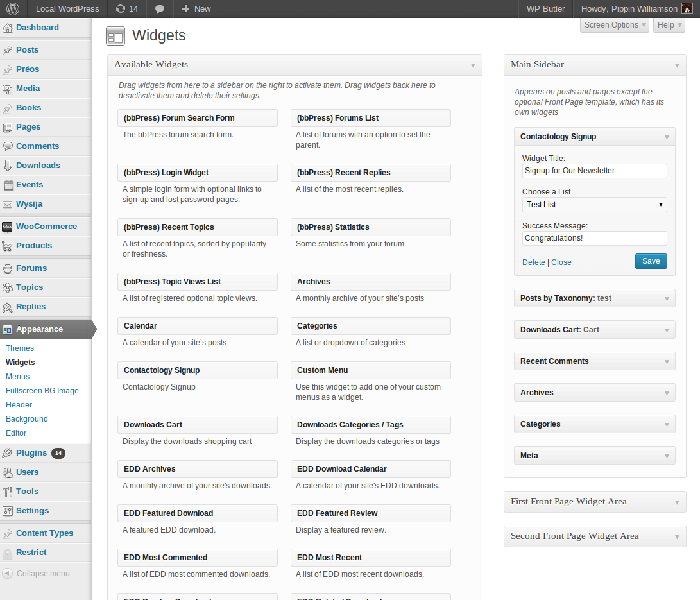Click the Préos sidebar icon
The image size is (700, 600).
click(8, 69)
